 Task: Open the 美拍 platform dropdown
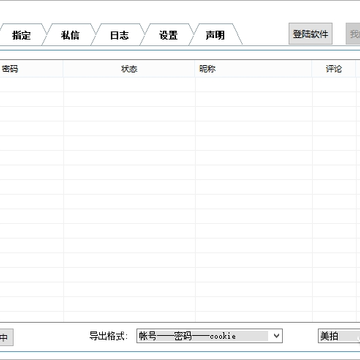tap(339, 336)
